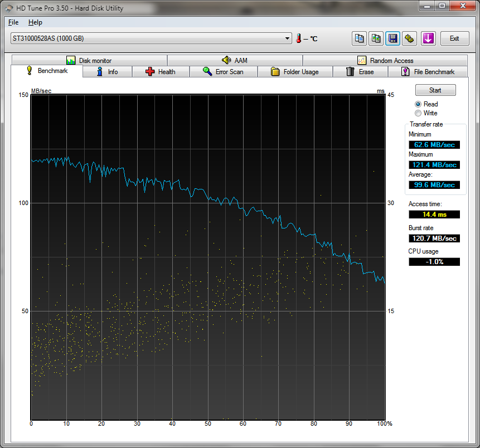Expand the ST31000528AS drive dropdown

coord(288,38)
